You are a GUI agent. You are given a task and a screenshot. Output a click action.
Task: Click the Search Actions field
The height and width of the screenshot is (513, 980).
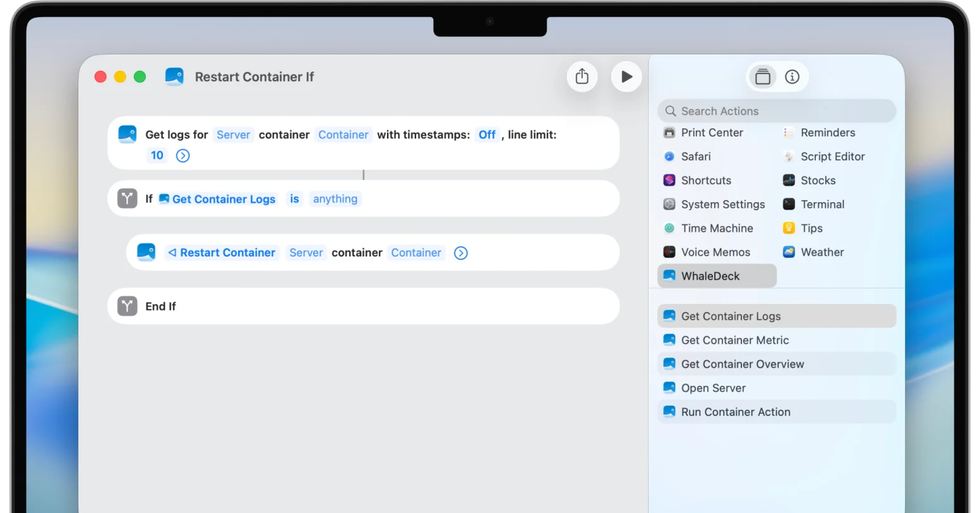[x=776, y=111]
